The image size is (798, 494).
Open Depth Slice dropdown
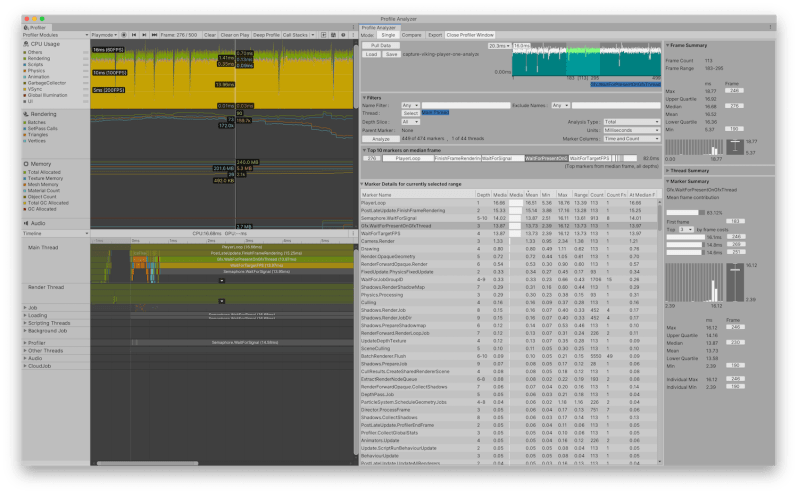410,122
